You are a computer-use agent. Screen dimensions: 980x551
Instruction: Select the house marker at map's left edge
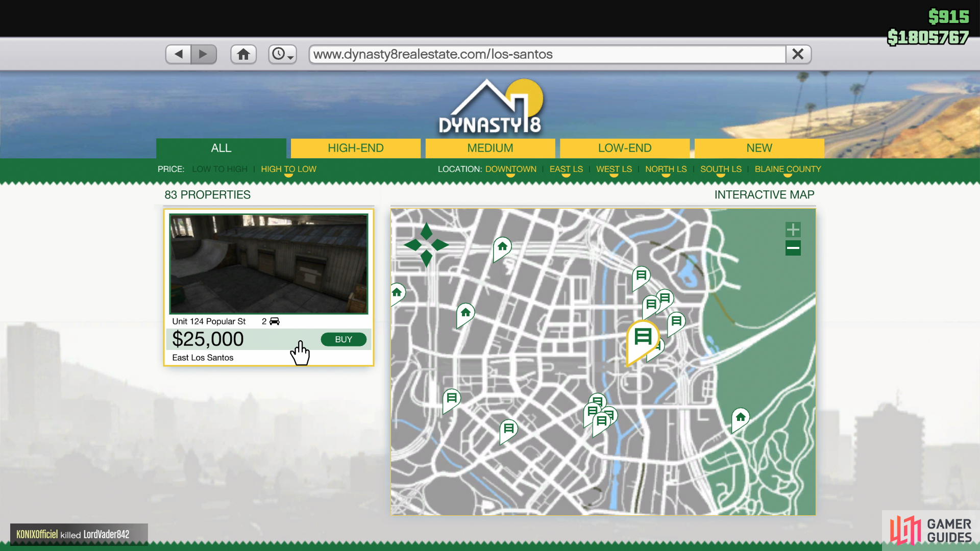pyautogui.click(x=397, y=294)
